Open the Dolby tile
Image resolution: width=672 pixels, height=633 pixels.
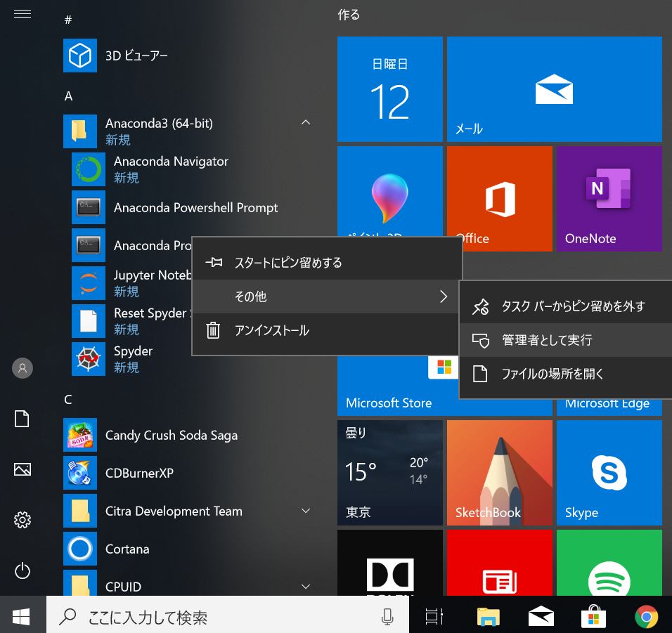[x=389, y=563]
